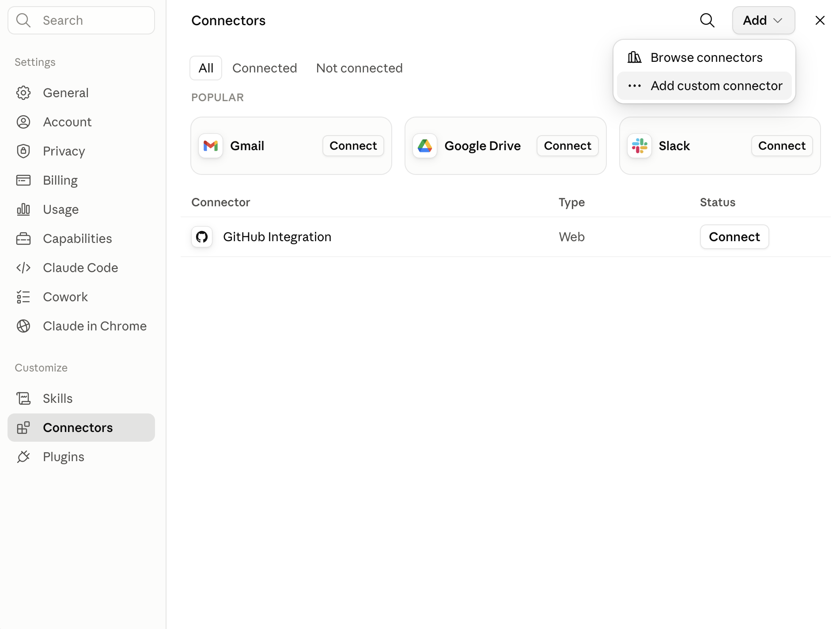Image resolution: width=840 pixels, height=629 pixels.
Task: Go to the Plugins page
Action: pyautogui.click(x=81, y=457)
